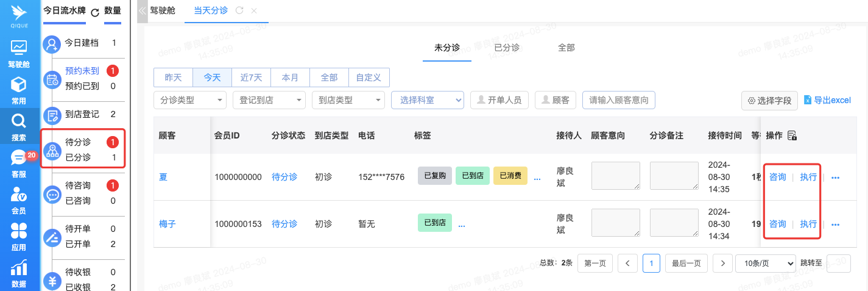The height and width of the screenshot is (291, 868).
Task: Refresh 今日流水牌 with the reload icon
Action: (x=94, y=12)
